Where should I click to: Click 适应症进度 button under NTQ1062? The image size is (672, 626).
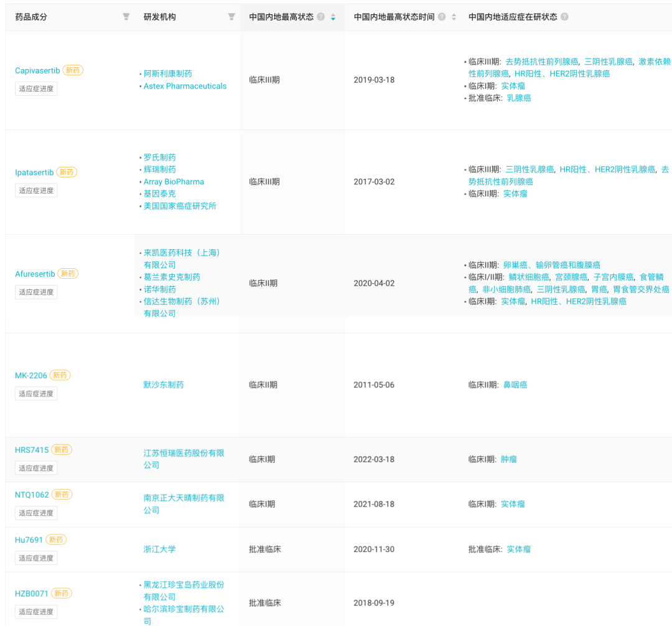pos(36,513)
